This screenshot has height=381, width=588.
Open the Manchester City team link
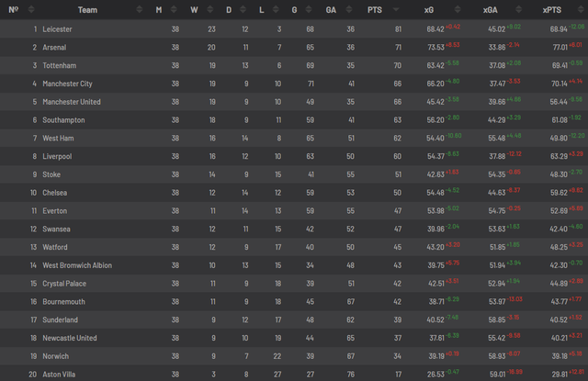70,84
